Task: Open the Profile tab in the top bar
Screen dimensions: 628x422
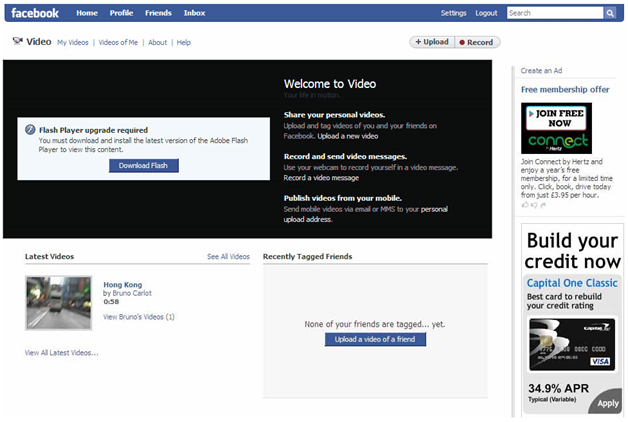Action: 121,13
